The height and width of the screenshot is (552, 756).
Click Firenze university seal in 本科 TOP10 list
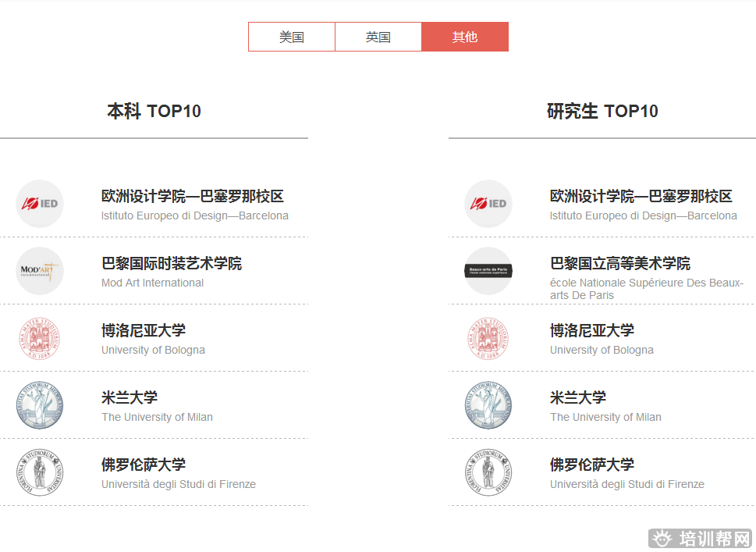(40, 472)
